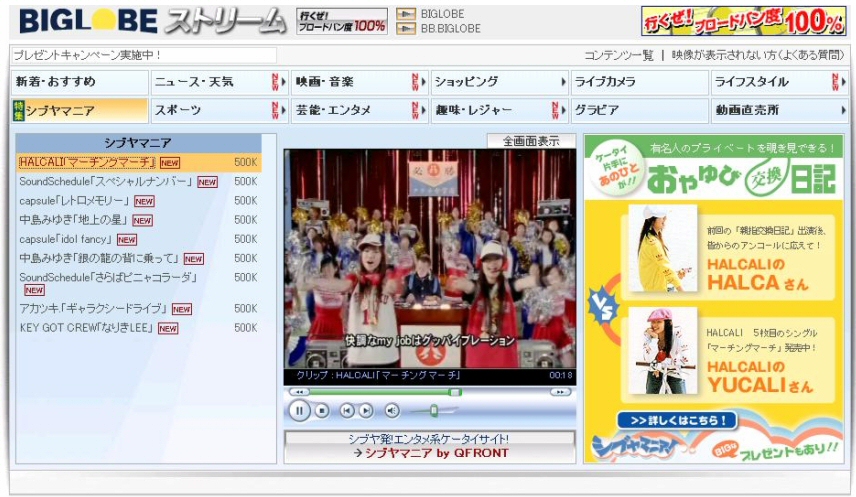Select the 新着・おすすめ menu tab

point(80,82)
